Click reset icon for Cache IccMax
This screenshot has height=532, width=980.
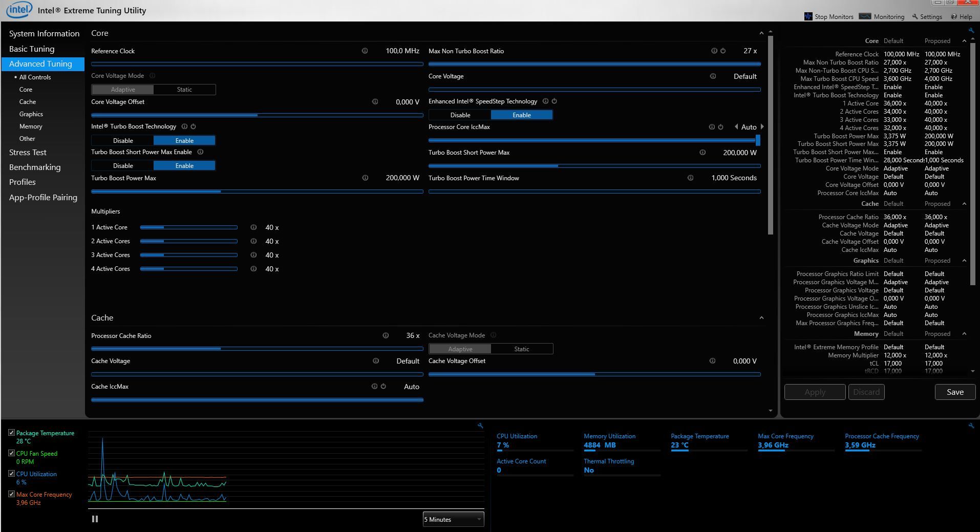coord(383,386)
